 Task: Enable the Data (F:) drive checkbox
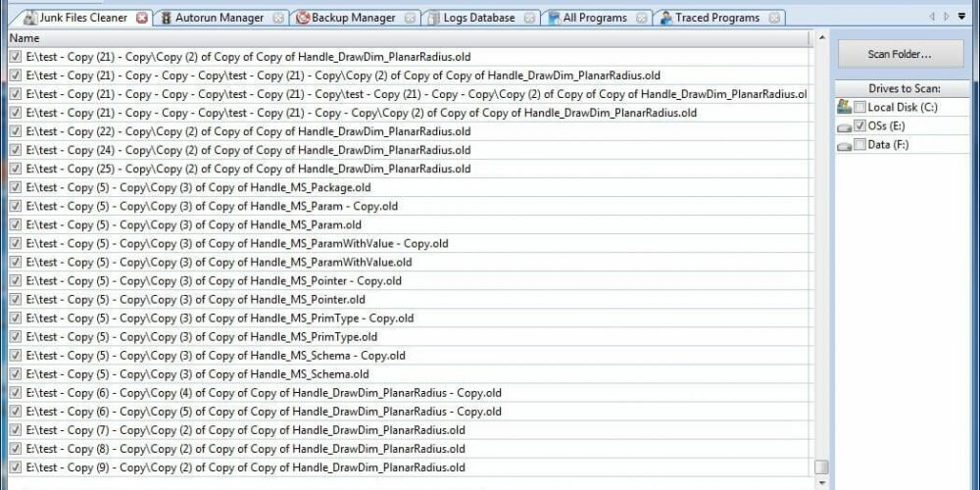point(860,144)
